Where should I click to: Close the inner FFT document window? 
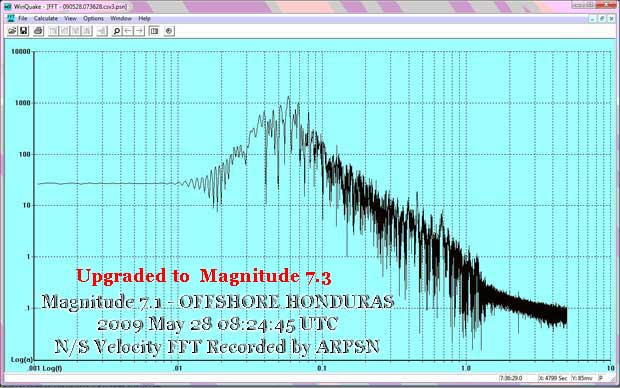point(611,19)
